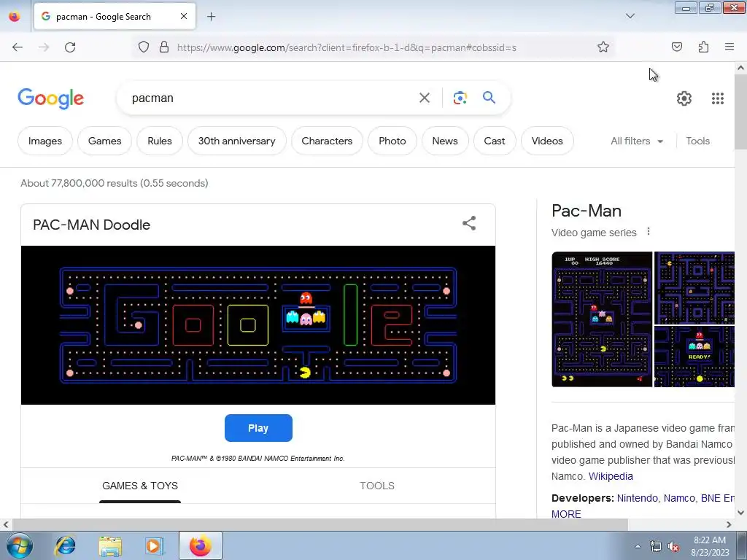Click the results count text

115,183
